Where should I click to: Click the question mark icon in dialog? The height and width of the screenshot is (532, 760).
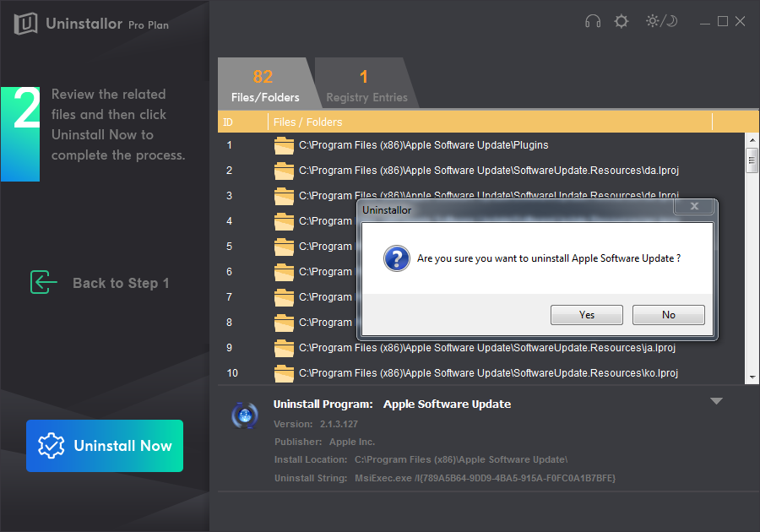397,258
